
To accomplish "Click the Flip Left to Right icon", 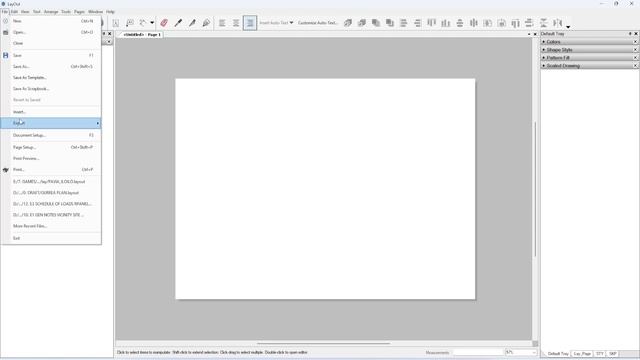I will pyautogui.click(x=558, y=23).
